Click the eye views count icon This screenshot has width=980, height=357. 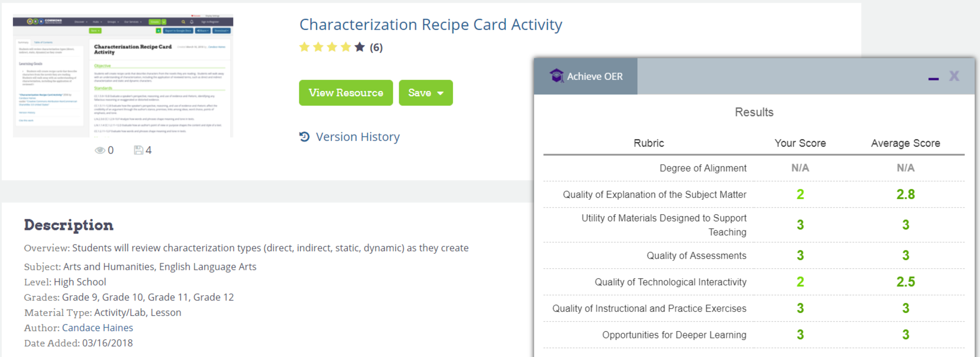tap(100, 151)
